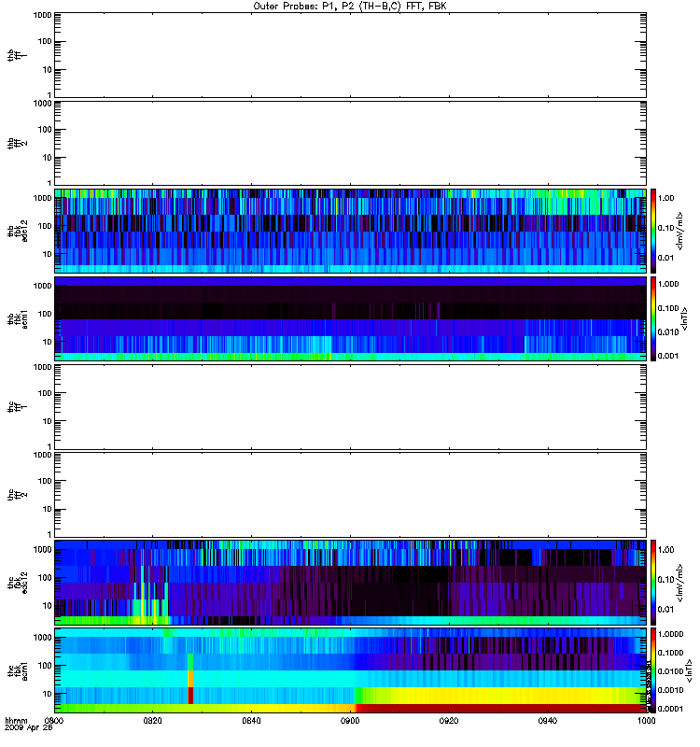Click the empty thc fff 1 plot panel
This screenshot has height=747, width=700.
[x=350, y=407]
